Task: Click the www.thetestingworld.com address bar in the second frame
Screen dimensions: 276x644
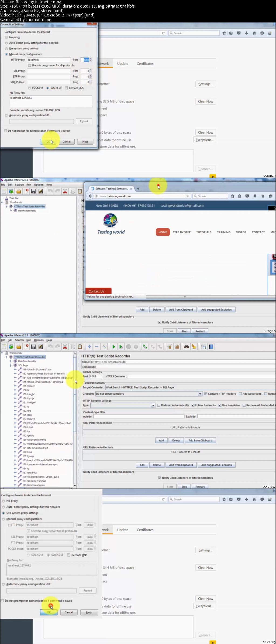Action: [142, 196]
